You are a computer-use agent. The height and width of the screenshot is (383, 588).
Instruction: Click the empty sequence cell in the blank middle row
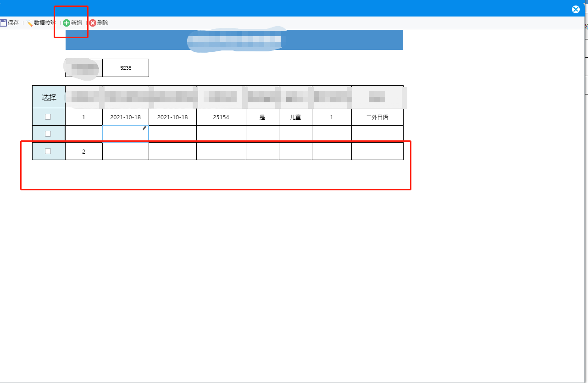click(83, 133)
